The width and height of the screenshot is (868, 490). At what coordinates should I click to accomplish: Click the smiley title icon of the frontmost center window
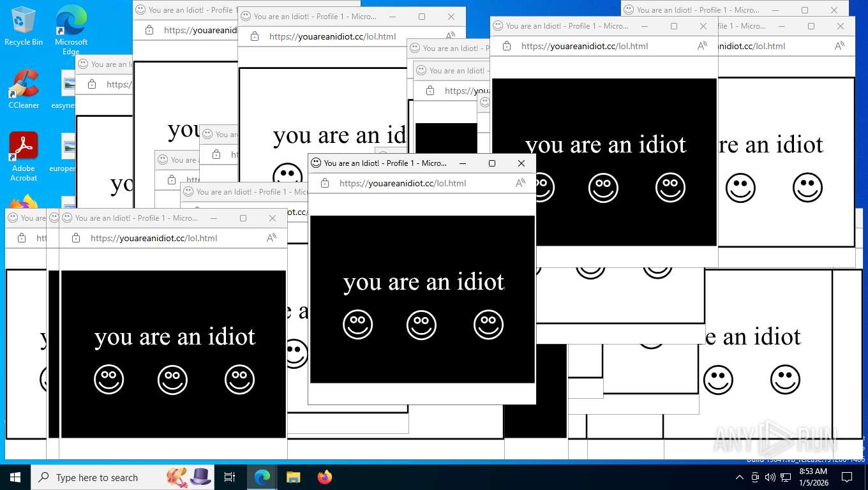tap(316, 163)
